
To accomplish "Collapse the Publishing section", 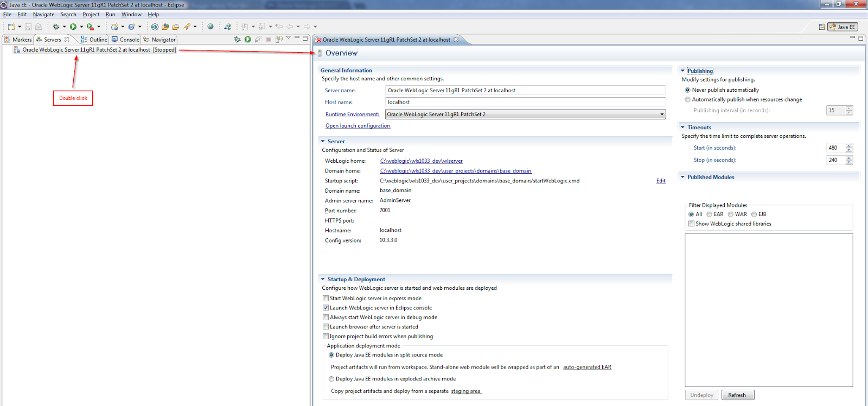I will (683, 71).
